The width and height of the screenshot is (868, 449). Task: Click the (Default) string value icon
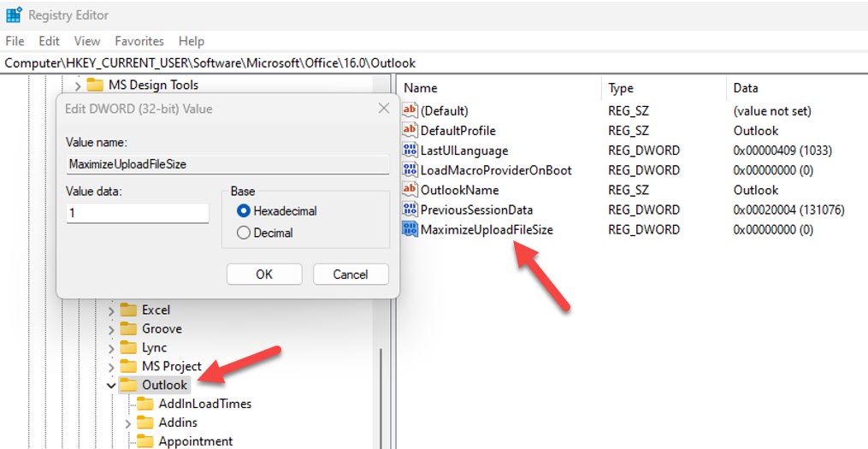(410, 110)
